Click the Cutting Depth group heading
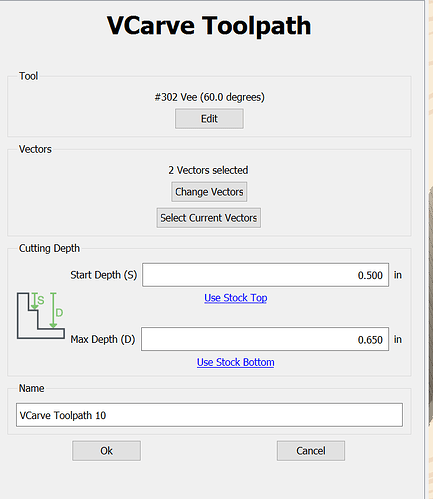 (49, 248)
